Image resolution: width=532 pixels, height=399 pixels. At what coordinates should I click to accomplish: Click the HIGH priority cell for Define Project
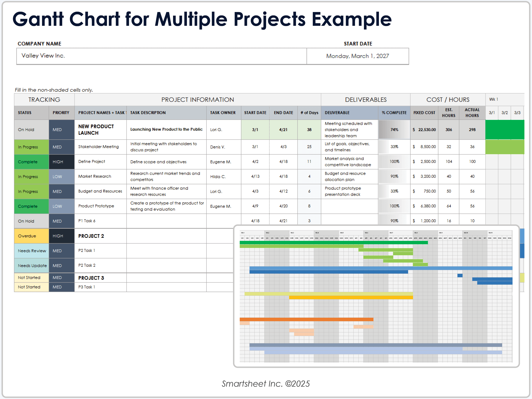[x=61, y=162]
